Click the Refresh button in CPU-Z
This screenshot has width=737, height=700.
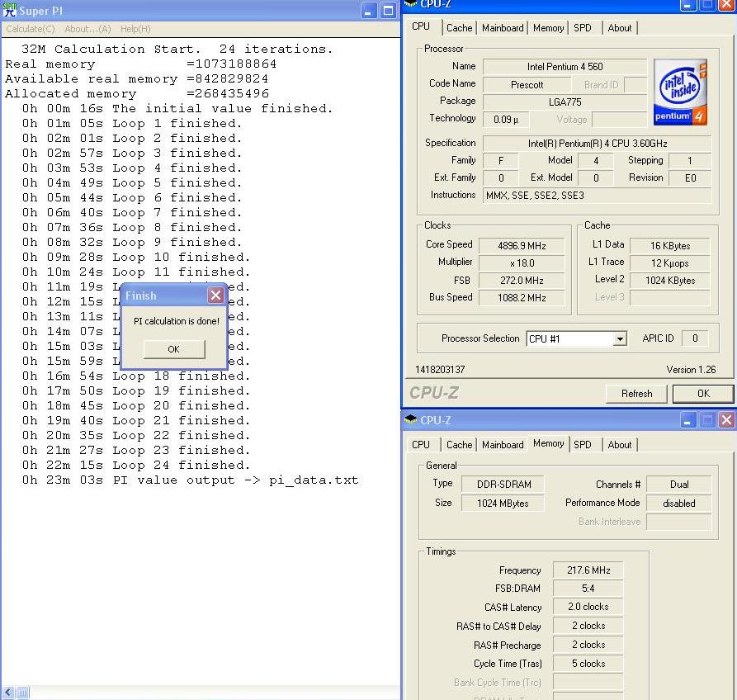click(636, 394)
